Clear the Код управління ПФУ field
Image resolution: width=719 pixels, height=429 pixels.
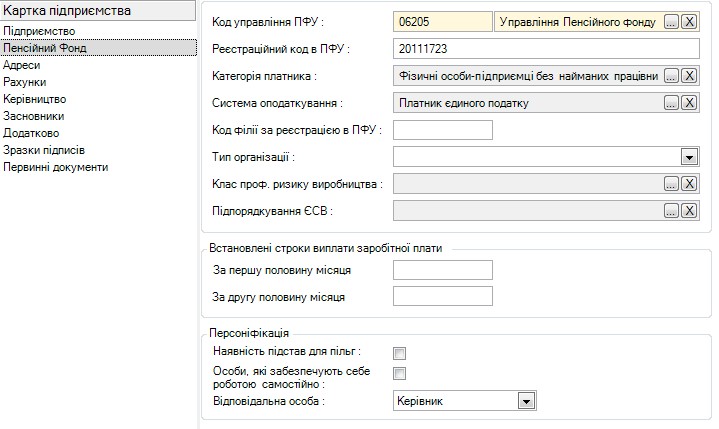[x=689, y=22]
